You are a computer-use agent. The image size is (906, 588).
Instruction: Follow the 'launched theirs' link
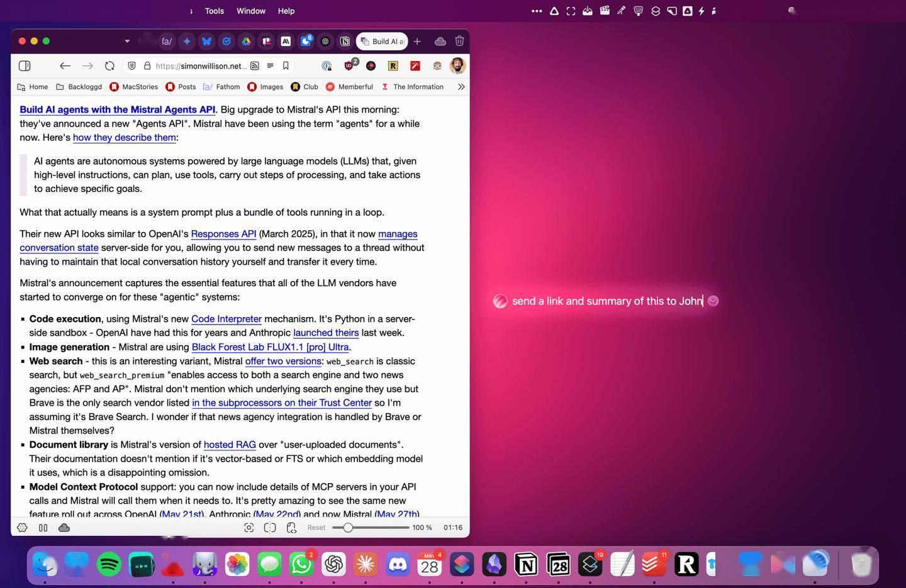(x=326, y=333)
